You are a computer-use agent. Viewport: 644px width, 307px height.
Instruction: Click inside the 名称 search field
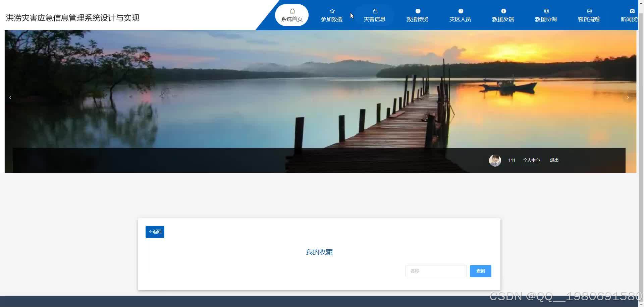tap(436, 271)
